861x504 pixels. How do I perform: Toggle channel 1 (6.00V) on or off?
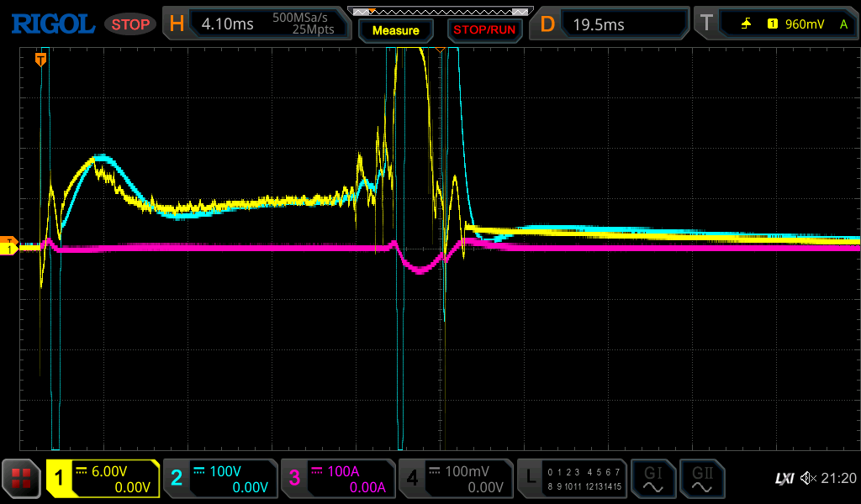tap(103, 479)
